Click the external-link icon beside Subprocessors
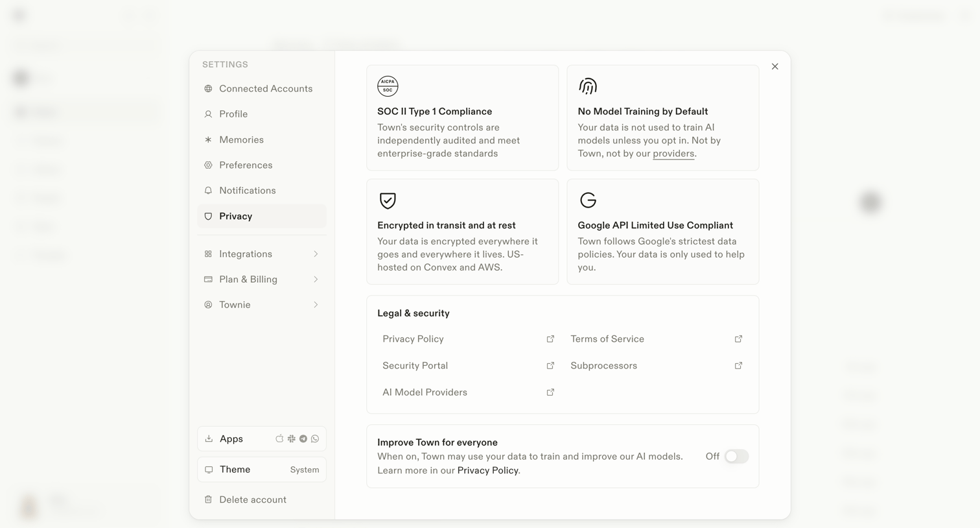Image resolution: width=980 pixels, height=528 pixels. [x=738, y=366]
